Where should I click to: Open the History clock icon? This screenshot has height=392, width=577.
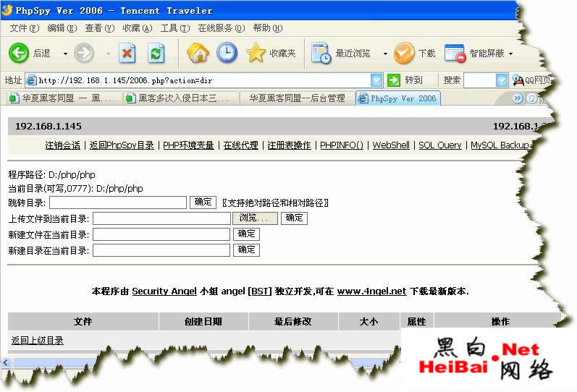[x=227, y=53]
